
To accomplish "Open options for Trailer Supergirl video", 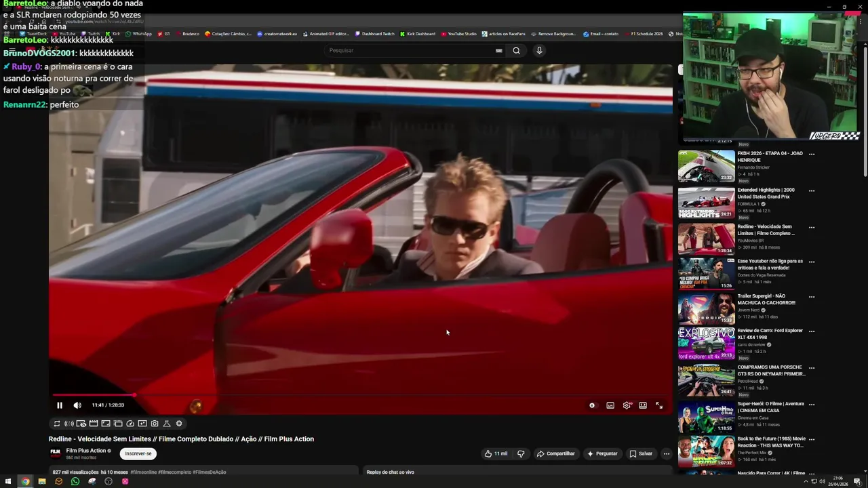I will tap(812, 297).
